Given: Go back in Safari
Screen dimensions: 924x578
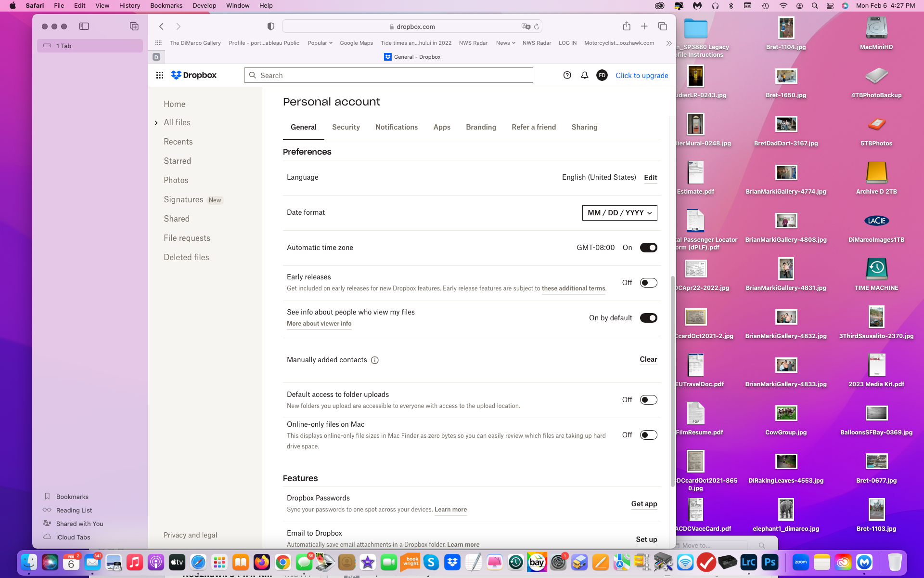Looking at the screenshot, I should tap(162, 26).
